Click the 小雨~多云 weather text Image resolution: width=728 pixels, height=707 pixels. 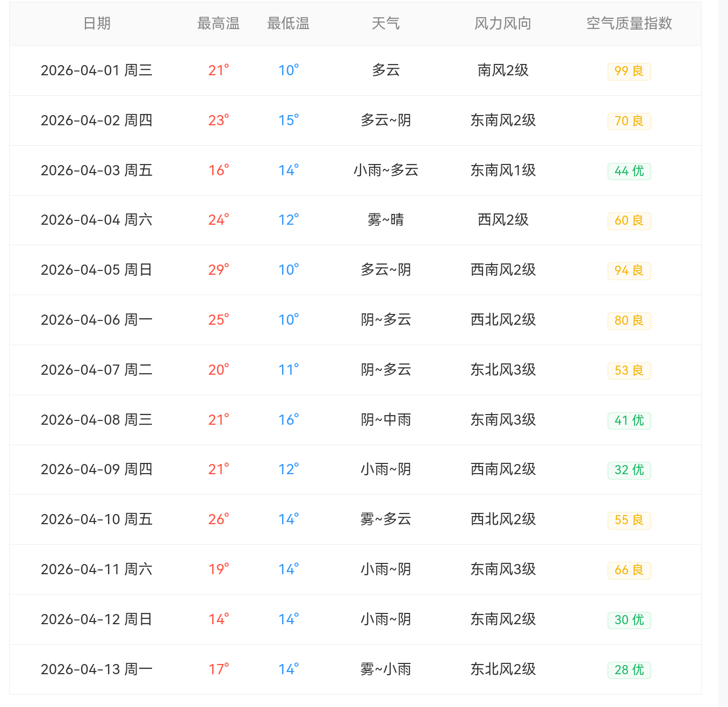(x=386, y=170)
